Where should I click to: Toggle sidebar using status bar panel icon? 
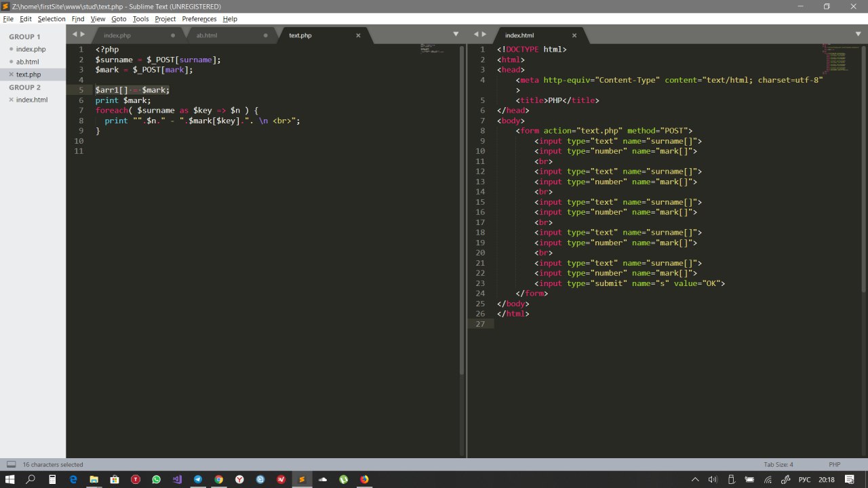pos(11,464)
